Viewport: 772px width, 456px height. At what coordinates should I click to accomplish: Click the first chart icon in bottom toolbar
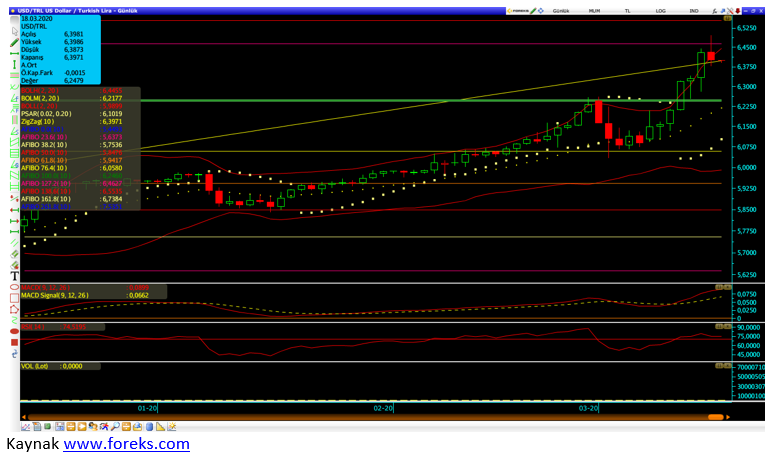[26, 427]
